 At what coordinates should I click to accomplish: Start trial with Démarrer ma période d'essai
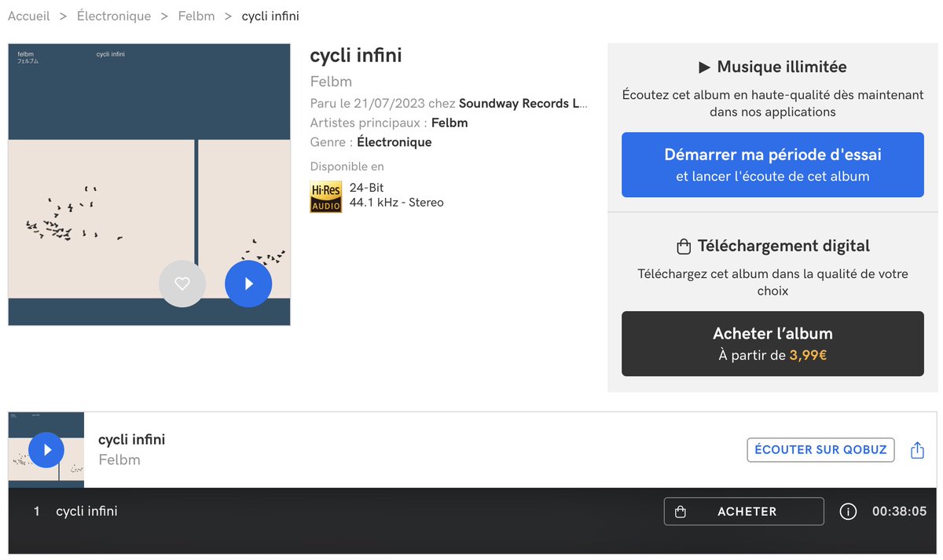[x=772, y=165]
